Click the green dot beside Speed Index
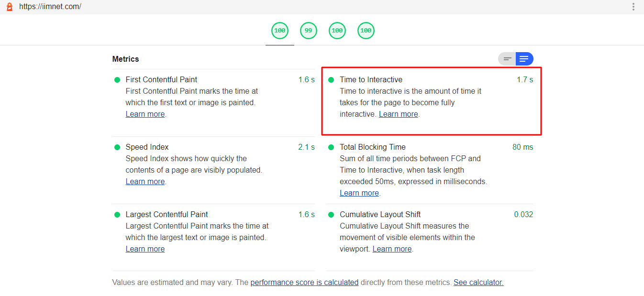The height and width of the screenshot is (296, 644). (117, 147)
